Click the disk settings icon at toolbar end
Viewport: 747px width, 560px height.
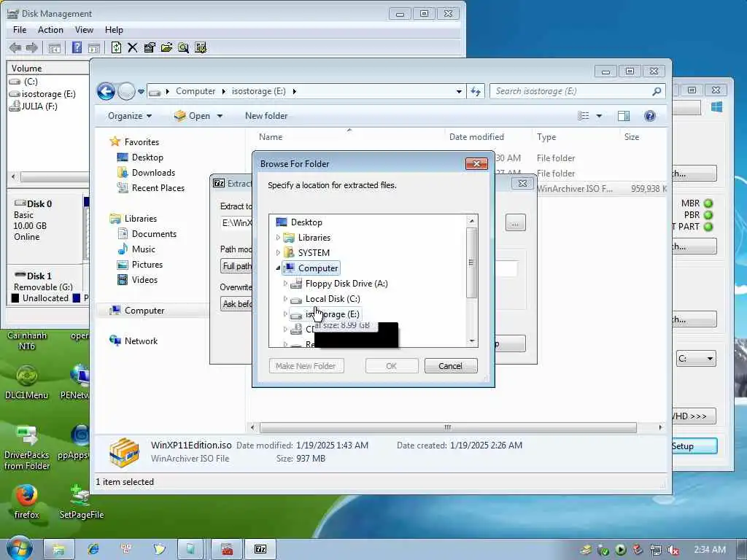[201, 47]
